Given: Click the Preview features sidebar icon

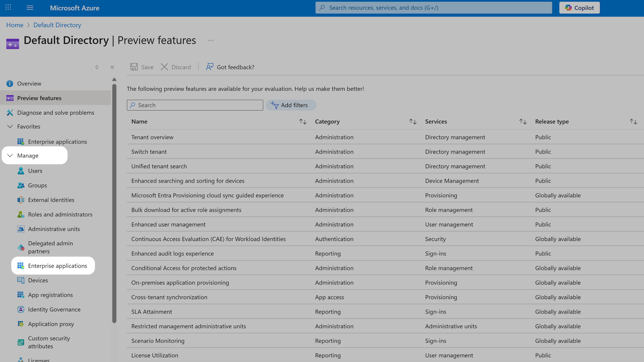Looking at the screenshot, I should 10,98.
